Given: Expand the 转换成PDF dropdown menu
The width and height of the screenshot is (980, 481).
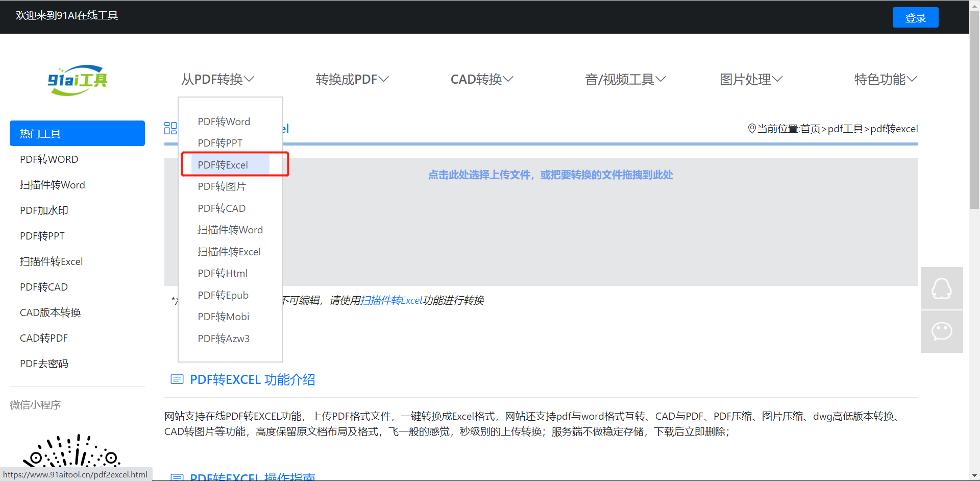Looking at the screenshot, I should pyautogui.click(x=352, y=79).
